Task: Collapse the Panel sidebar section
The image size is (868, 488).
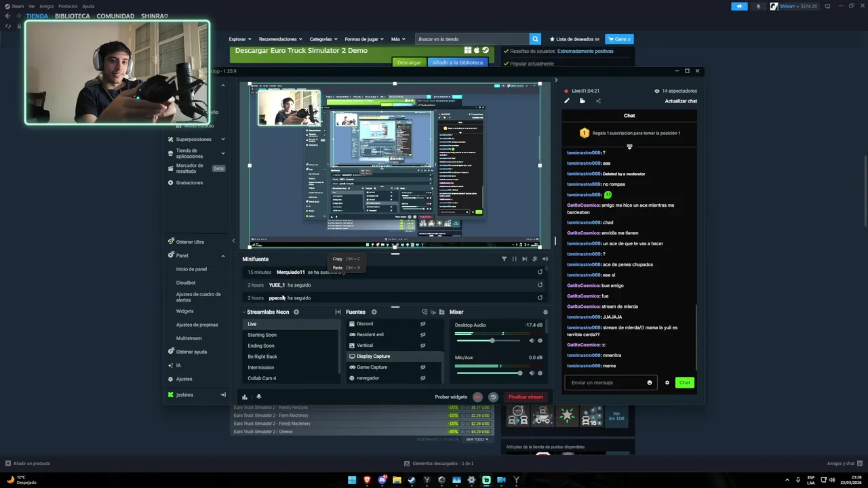Action: (222, 256)
